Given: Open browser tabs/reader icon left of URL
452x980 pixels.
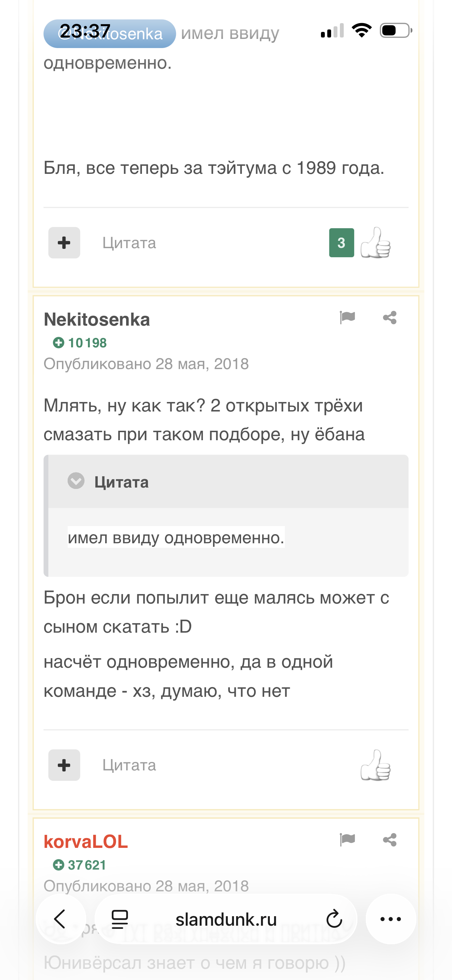Looking at the screenshot, I should pos(119,919).
